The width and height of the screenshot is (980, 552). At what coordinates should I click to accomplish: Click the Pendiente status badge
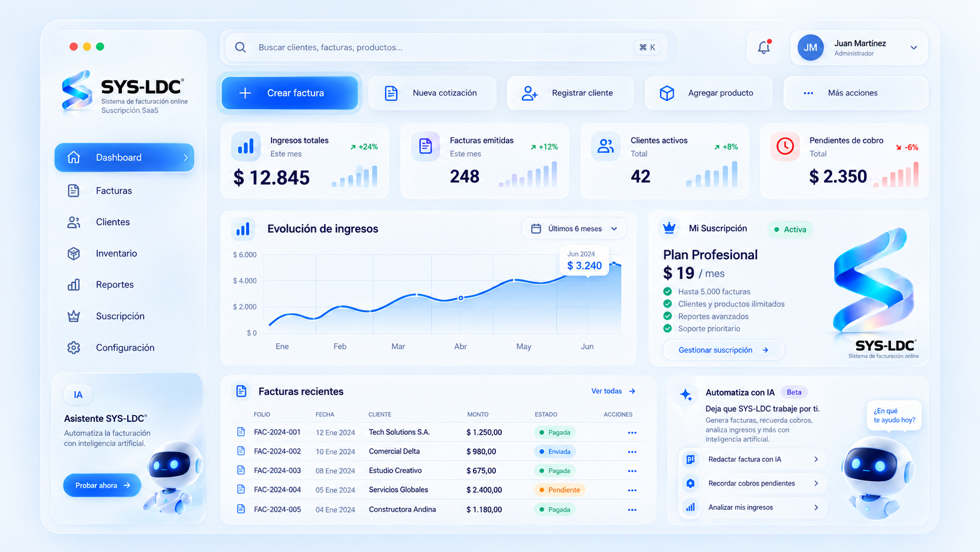coord(560,490)
